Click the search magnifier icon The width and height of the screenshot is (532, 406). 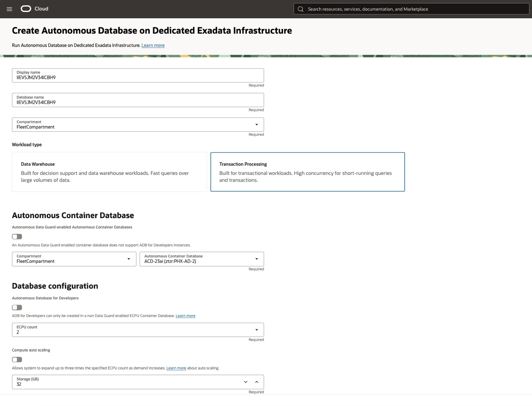301,9
